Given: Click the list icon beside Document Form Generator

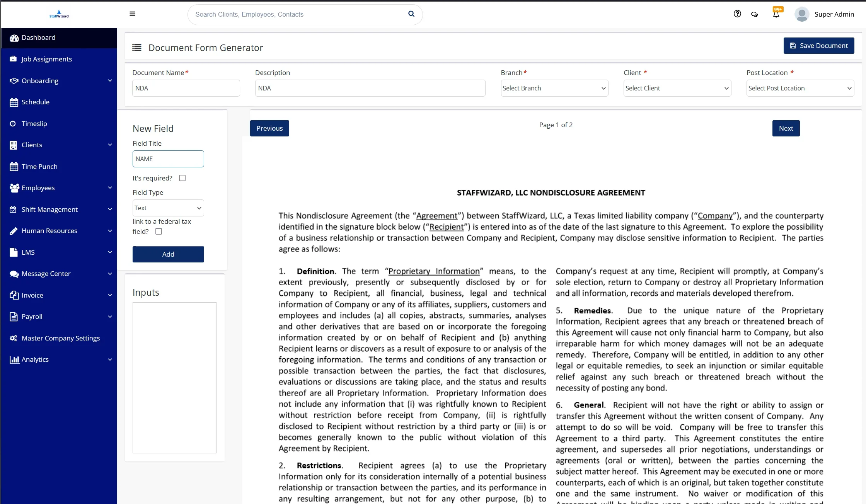Looking at the screenshot, I should tap(136, 48).
